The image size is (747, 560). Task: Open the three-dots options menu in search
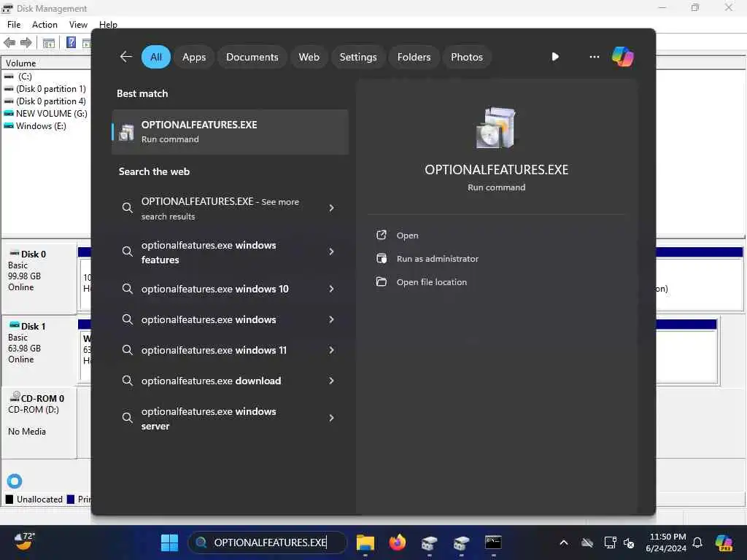coord(594,57)
